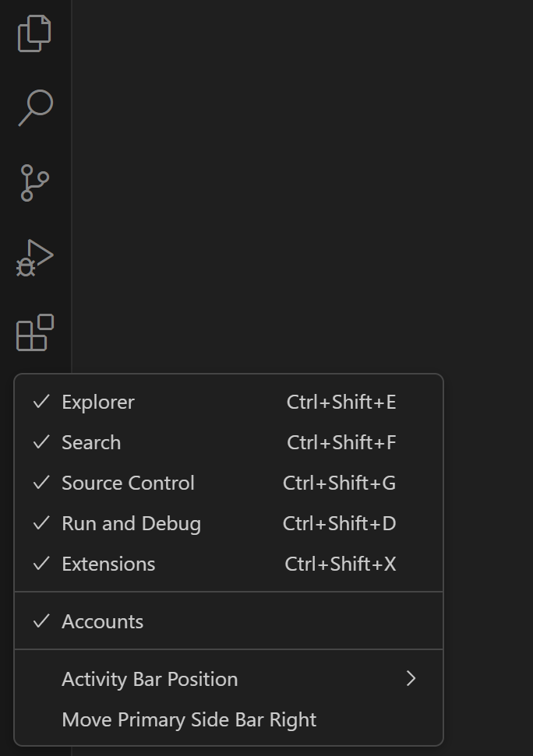
Task: Open the Search icon in the activity bar
Action: (x=34, y=107)
